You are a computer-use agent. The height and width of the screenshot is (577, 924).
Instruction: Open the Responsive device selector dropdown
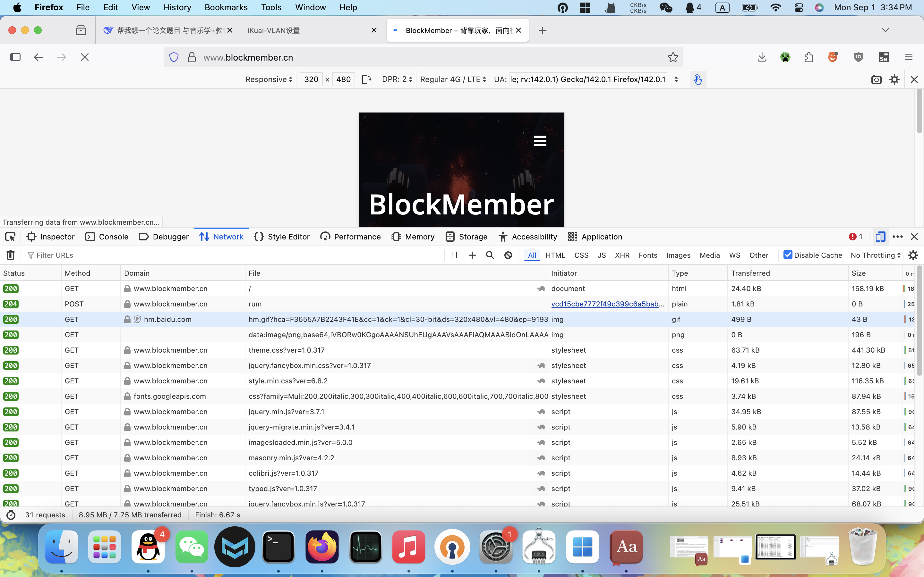pyautogui.click(x=269, y=79)
